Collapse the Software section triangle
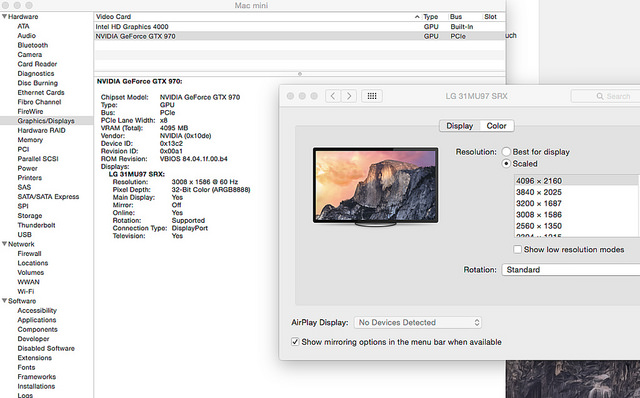Image resolution: width=640 pixels, height=398 pixels. click(x=4, y=301)
